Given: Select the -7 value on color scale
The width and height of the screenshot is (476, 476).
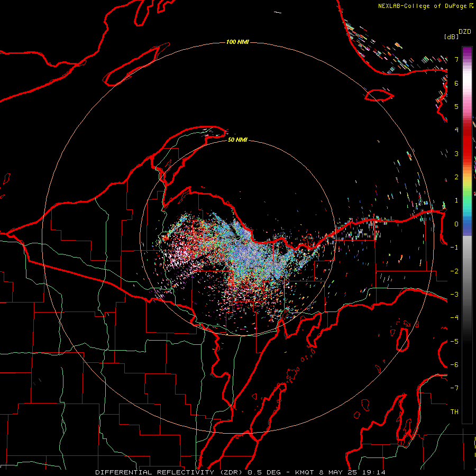Looking at the screenshot, I should 454,388.
